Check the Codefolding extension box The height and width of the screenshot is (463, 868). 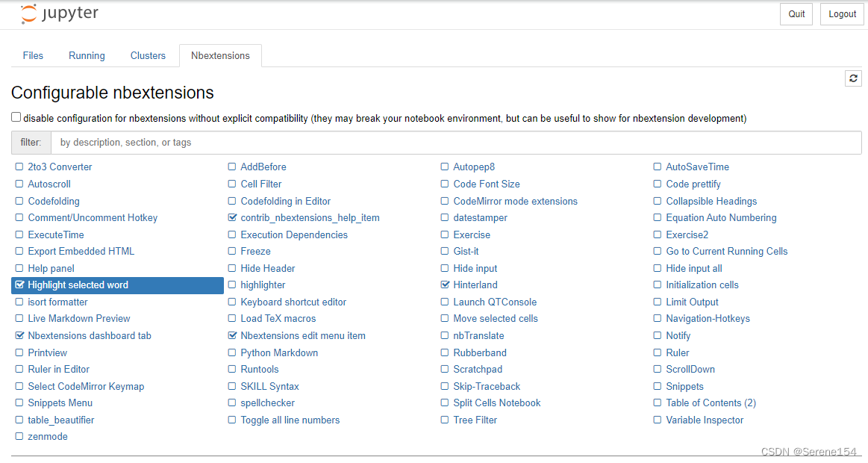coord(19,202)
